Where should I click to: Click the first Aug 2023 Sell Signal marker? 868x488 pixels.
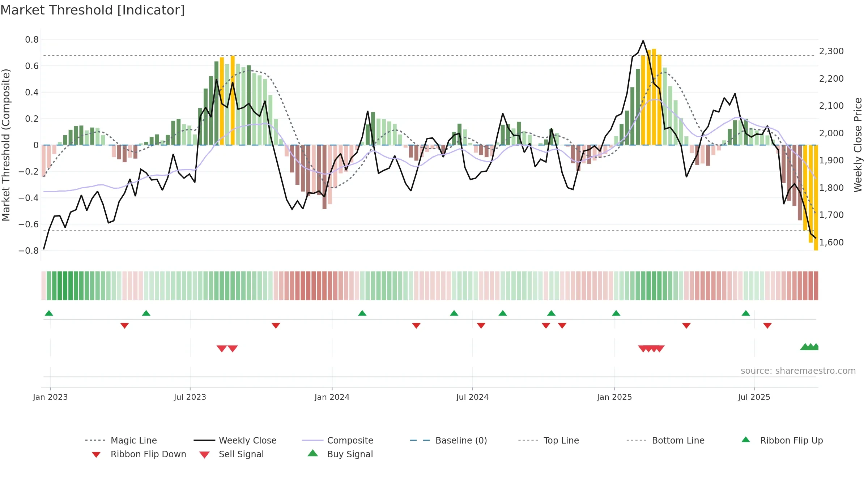click(x=222, y=348)
